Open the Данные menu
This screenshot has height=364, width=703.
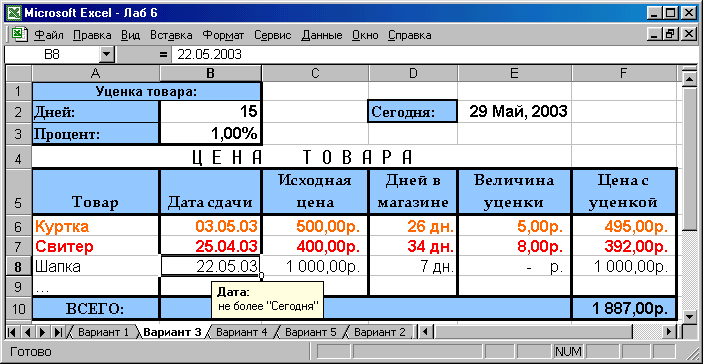(321, 35)
